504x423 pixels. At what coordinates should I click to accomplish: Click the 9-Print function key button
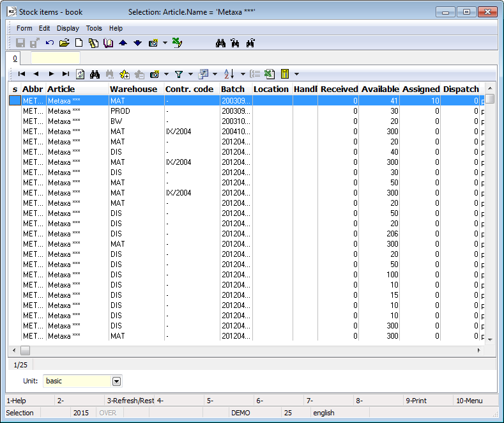coord(417,401)
